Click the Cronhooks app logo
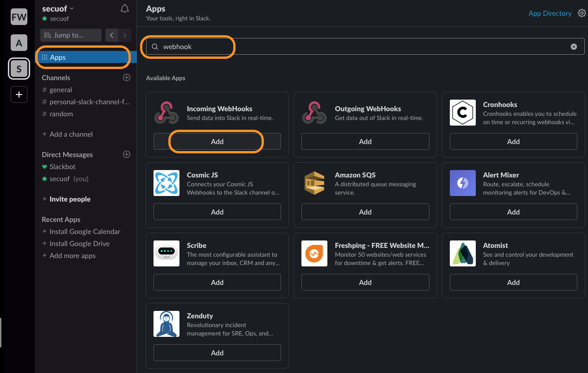The image size is (588, 373). tap(463, 113)
